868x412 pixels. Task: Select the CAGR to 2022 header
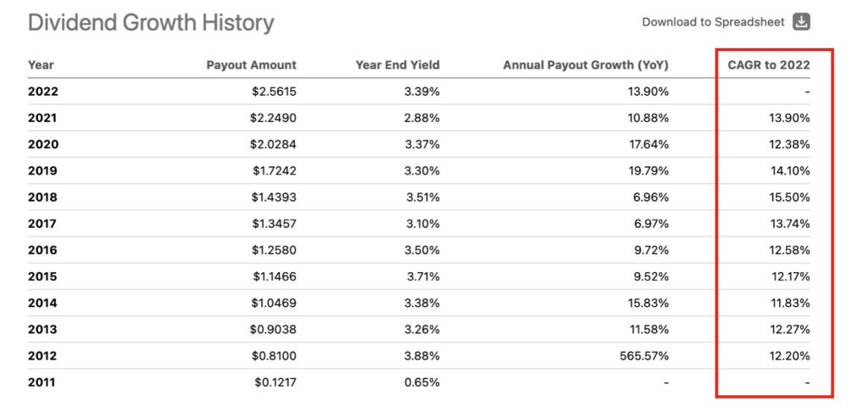pyautogui.click(x=769, y=64)
